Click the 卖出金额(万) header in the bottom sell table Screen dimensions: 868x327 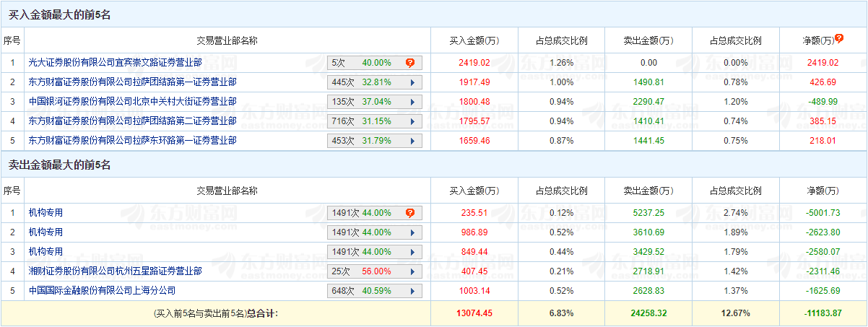pos(648,191)
